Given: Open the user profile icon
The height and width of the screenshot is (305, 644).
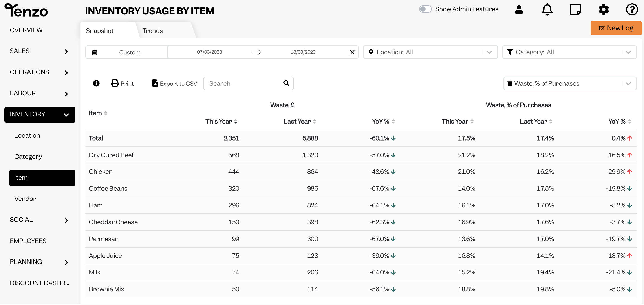Looking at the screenshot, I should 519,9.
